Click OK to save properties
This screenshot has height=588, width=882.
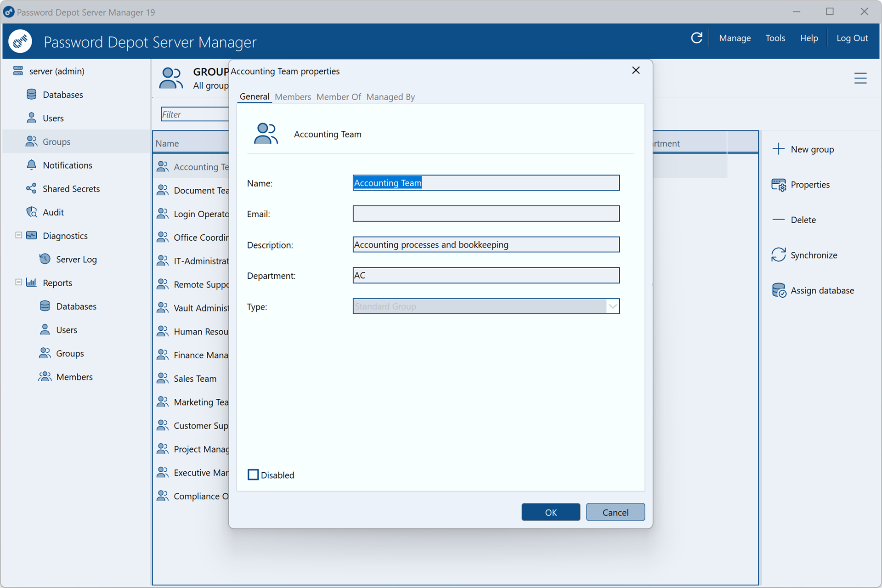[551, 512]
